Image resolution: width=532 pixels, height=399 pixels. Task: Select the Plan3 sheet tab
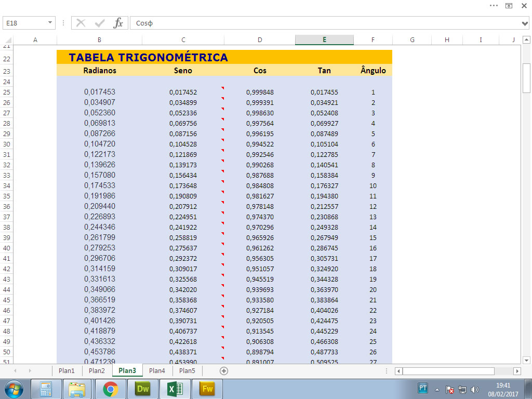click(127, 371)
